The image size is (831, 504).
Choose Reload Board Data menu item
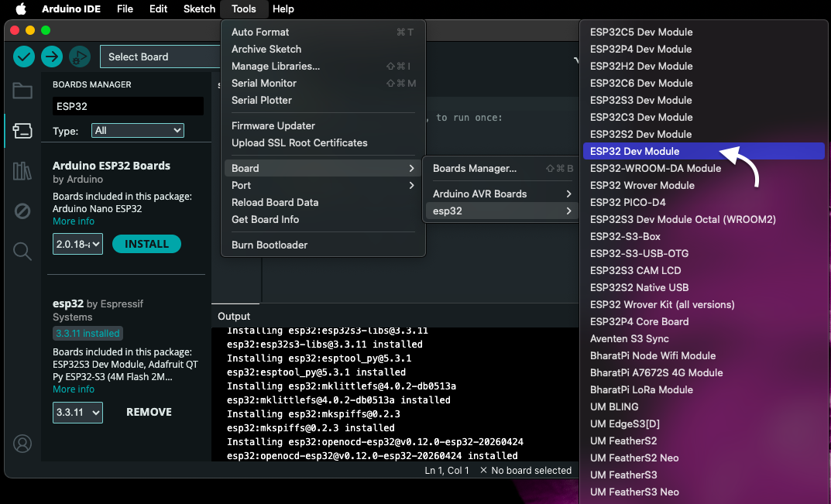323,202
